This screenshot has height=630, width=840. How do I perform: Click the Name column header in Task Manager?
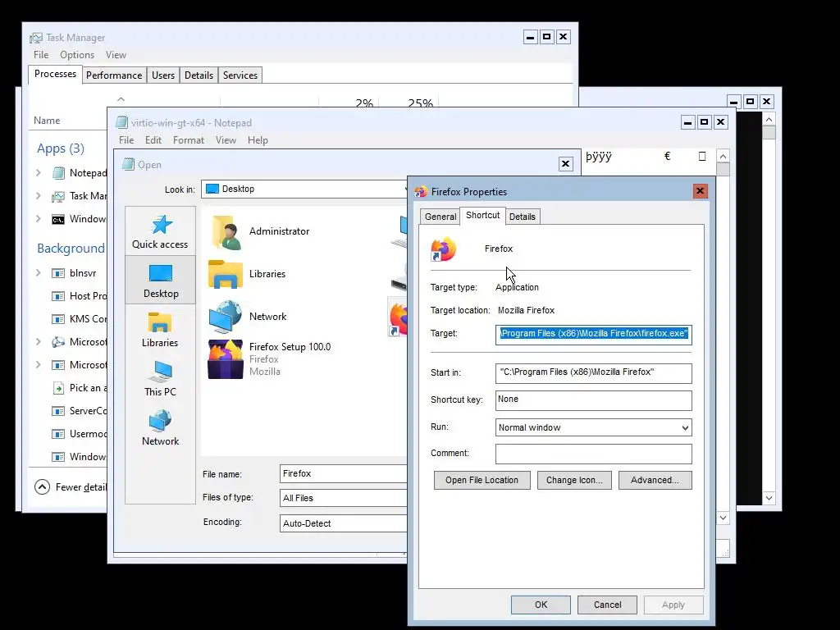tap(47, 121)
